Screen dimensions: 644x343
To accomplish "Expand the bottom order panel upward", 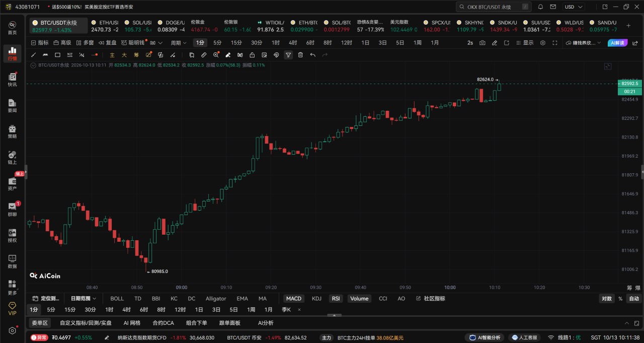I will [627, 323].
